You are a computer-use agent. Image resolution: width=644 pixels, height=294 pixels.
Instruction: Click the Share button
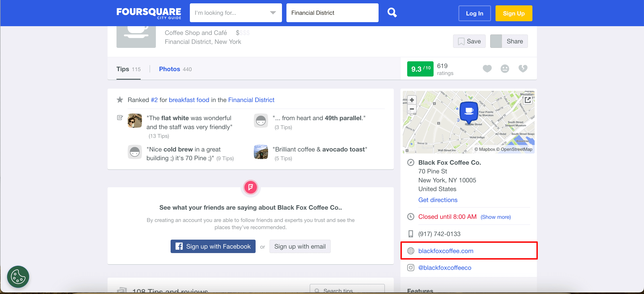coord(509,41)
